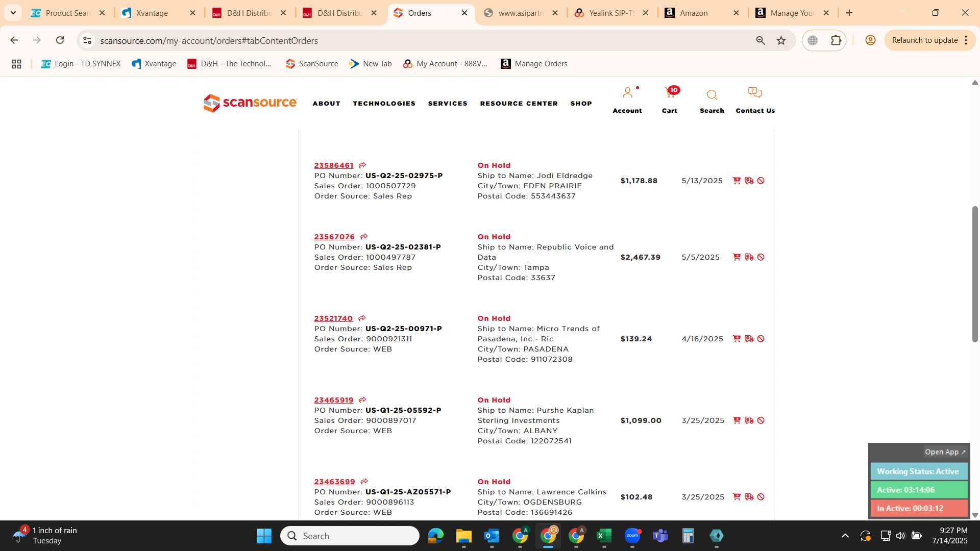Expand the tab search dropdown arrow
This screenshot has width=980, height=551.
click(13, 13)
